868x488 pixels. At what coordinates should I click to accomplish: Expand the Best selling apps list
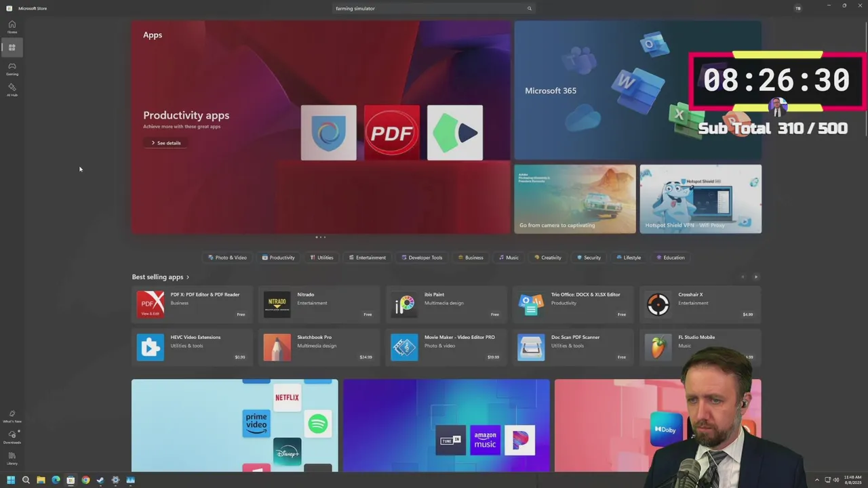point(161,277)
